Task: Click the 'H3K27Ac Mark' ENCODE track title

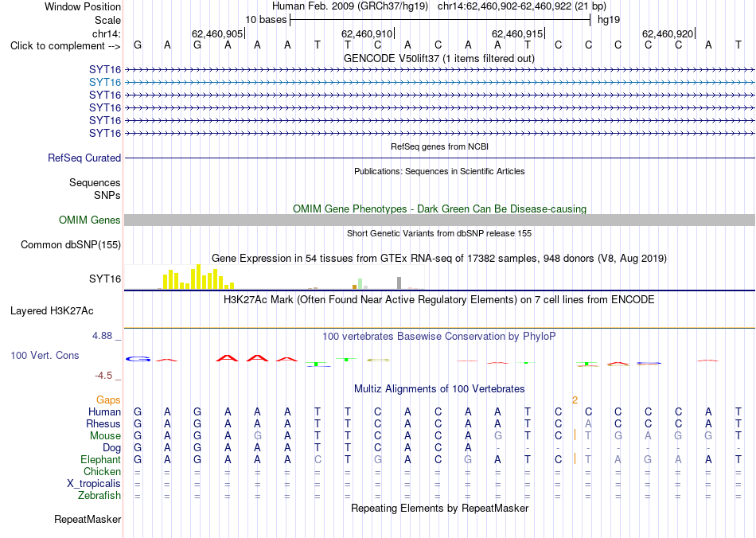Action: (x=439, y=300)
